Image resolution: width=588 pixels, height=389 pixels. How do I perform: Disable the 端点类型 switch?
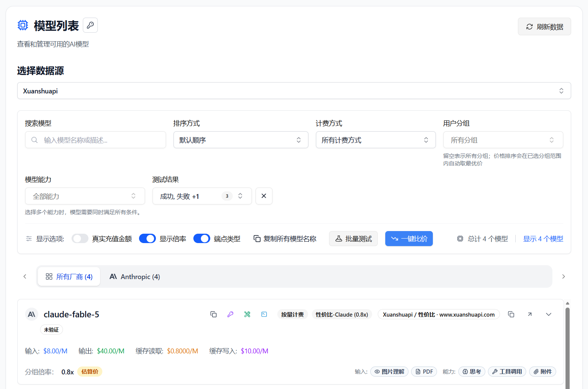202,239
